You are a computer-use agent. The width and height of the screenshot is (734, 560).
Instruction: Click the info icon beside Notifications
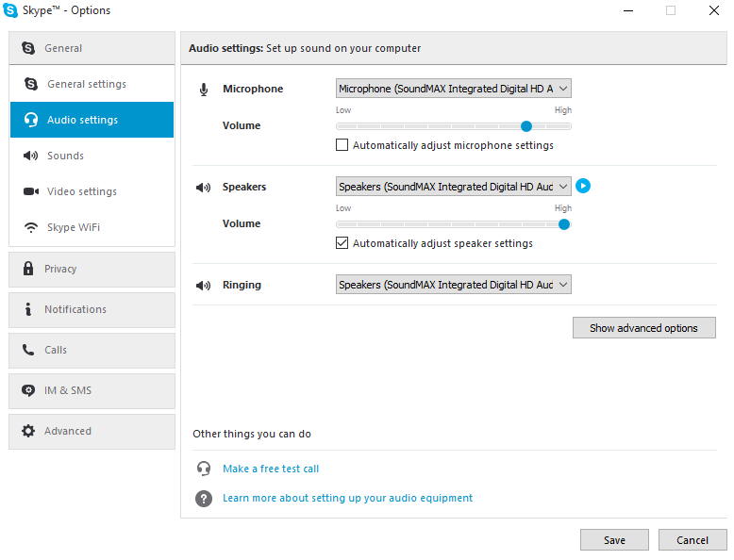pyautogui.click(x=28, y=309)
